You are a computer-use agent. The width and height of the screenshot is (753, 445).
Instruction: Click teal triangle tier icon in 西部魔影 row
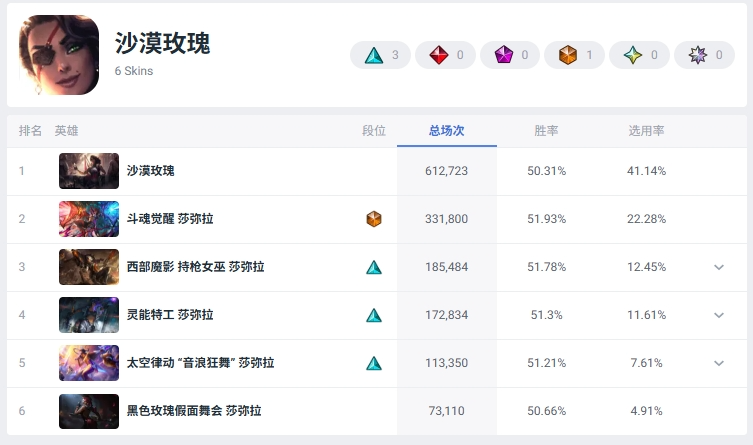(374, 267)
